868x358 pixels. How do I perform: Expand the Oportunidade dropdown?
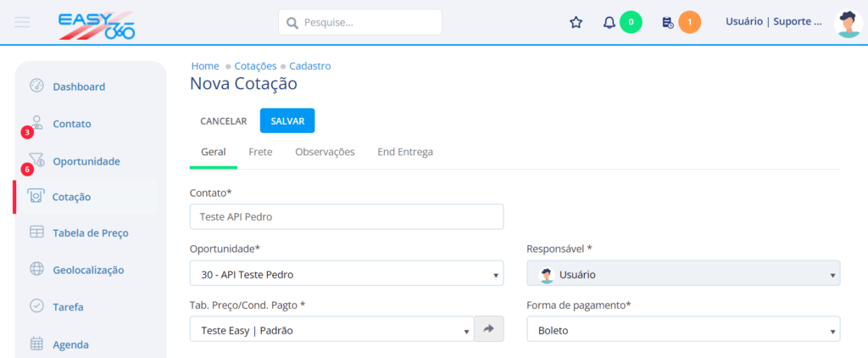pos(347,273)
